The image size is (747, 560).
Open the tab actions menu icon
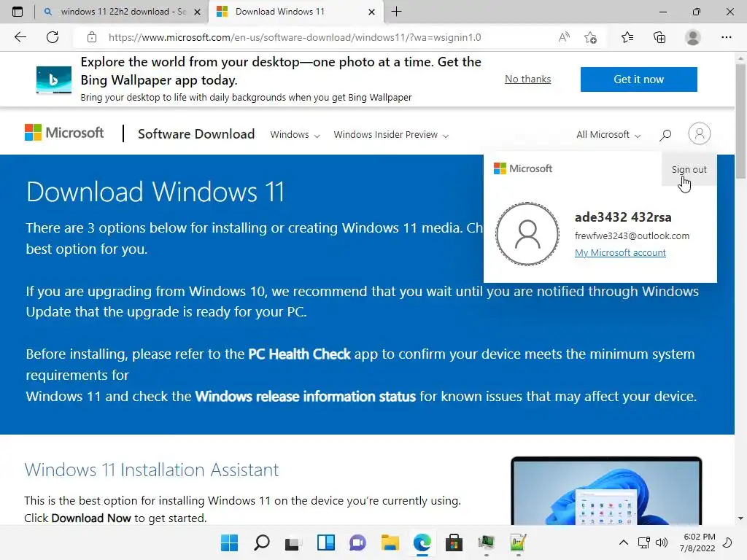coord(18,12)
